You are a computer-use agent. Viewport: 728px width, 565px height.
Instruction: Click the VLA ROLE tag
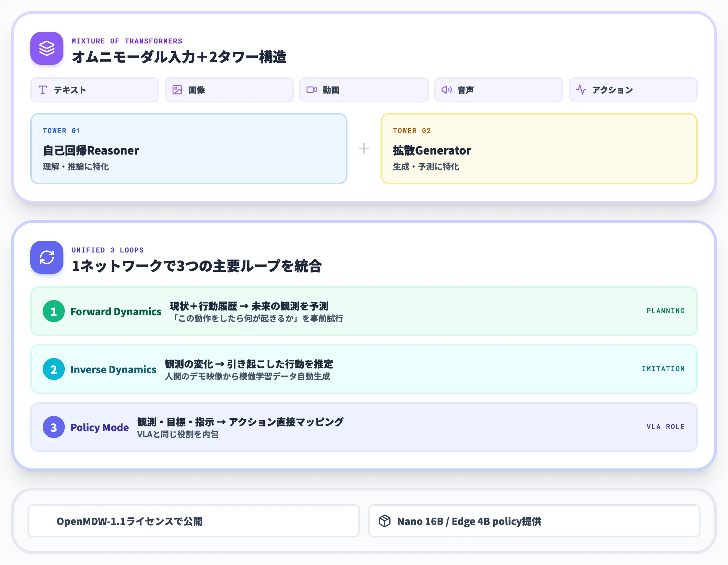666,427
